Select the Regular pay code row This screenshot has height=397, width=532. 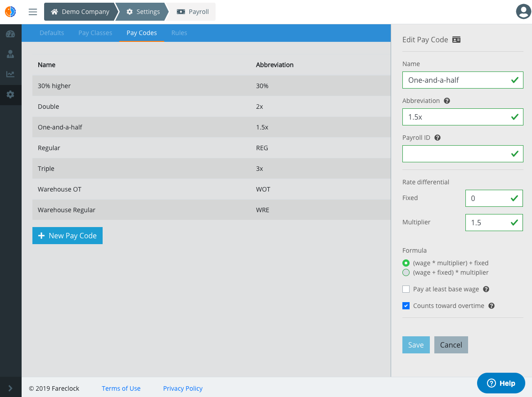212,148
